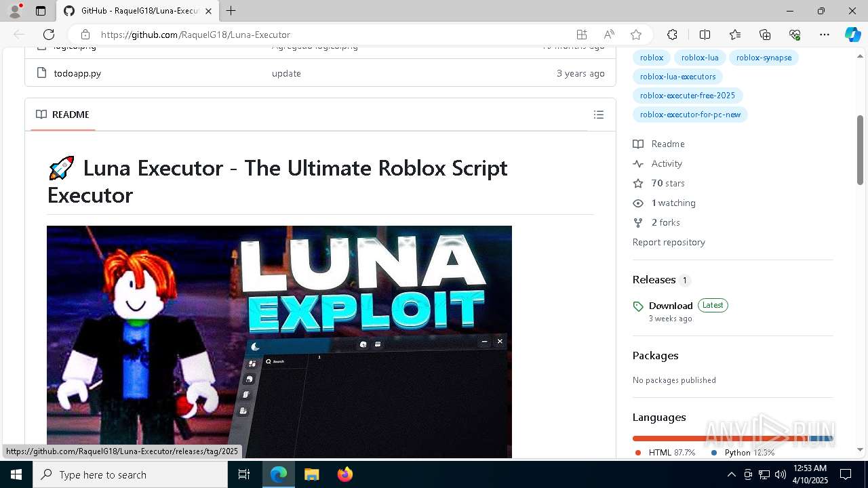This screenshot has width=868, height=488.
Task: Open File Explorer from taskbar
Action: click(312, 474)
